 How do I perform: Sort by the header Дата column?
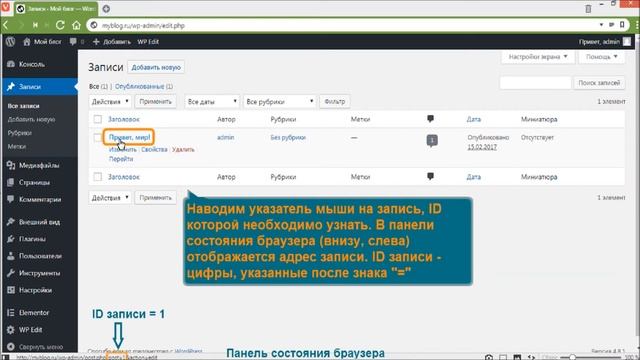pos(473,119)
